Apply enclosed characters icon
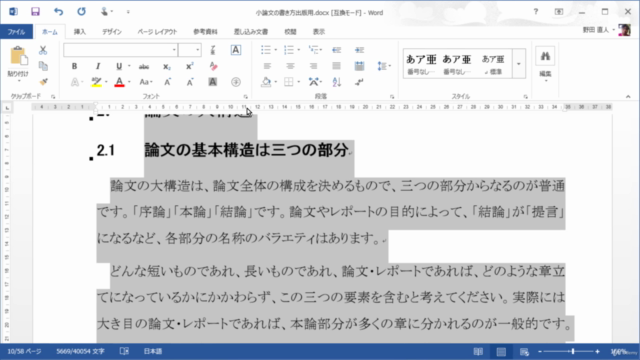Image resolution: width=640 pixels, height=360 pixels. coord(236,82)
